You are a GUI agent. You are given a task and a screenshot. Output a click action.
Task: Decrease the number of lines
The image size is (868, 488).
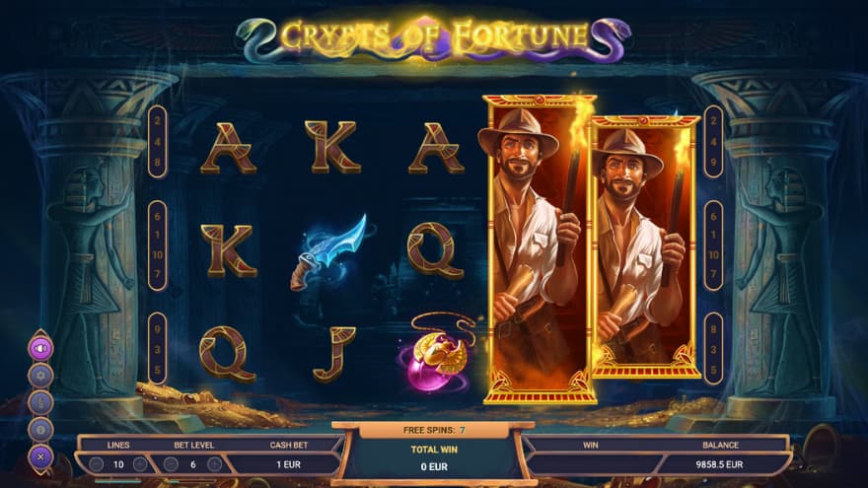tap(97, 464)
